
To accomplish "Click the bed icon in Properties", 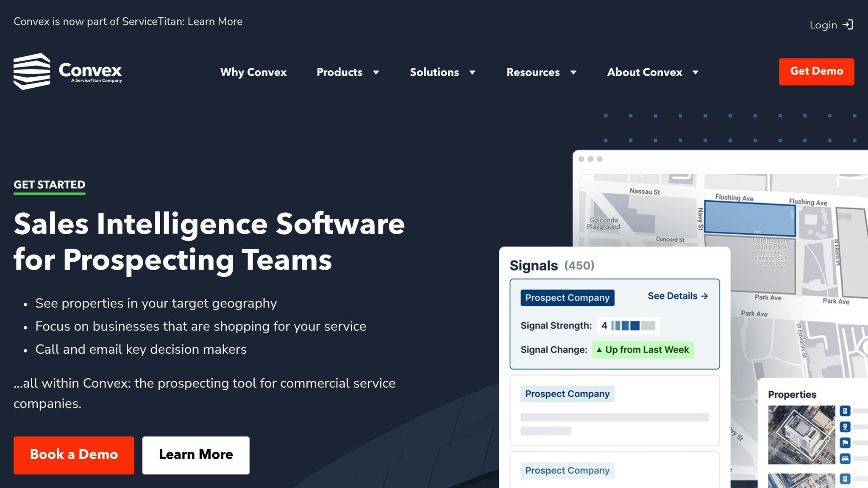I will pyautogui.click(x=845, y=458).
